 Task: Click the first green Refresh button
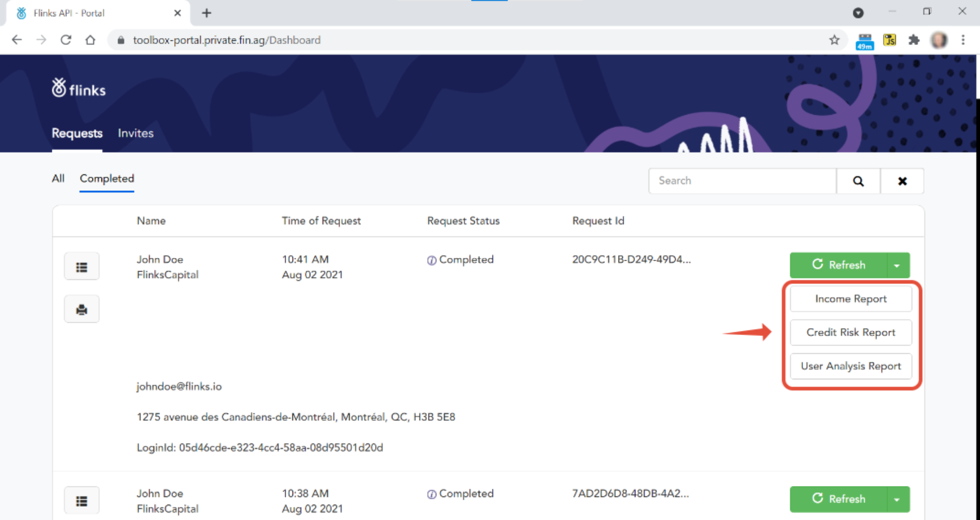click(838, 265)
